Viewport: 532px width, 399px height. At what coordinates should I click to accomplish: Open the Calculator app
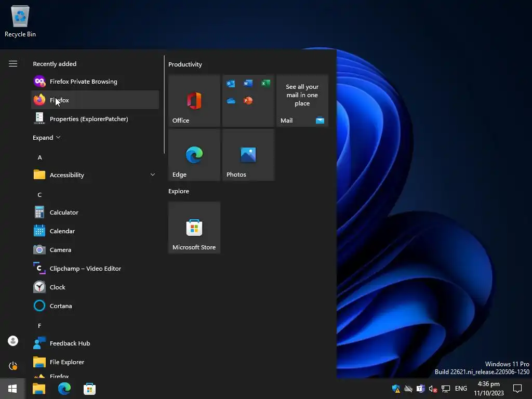click(95, 212)
